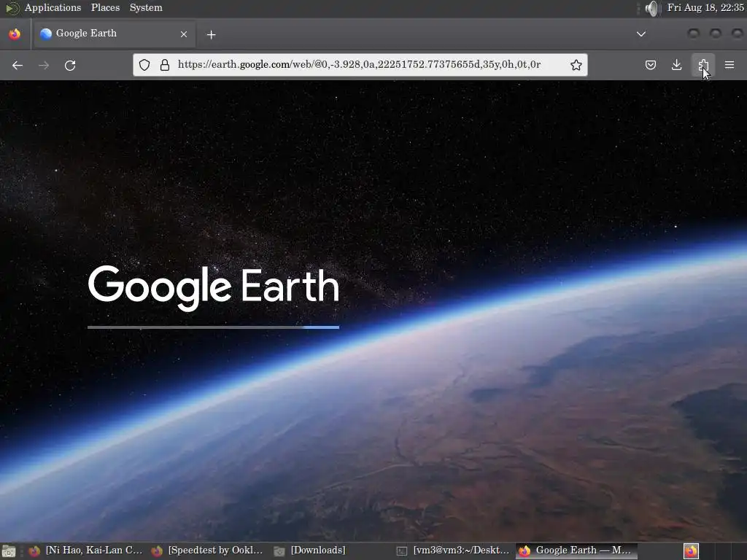Open the System menu

pos(146,7)
